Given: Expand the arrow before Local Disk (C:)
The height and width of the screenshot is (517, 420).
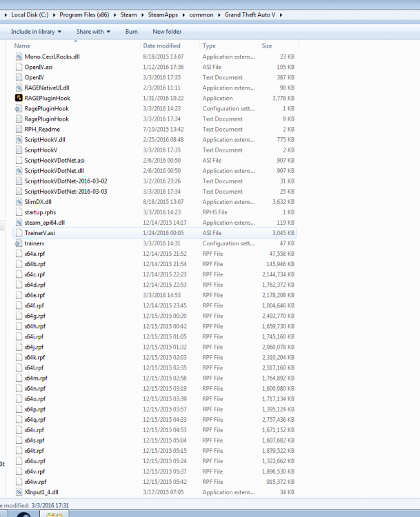Looking at the screenshot, I should coord(6,15).
